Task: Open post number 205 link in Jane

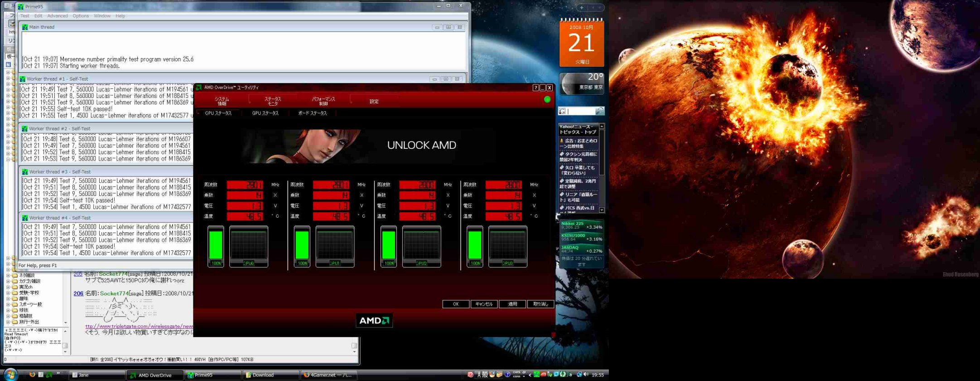Action: 78,274
